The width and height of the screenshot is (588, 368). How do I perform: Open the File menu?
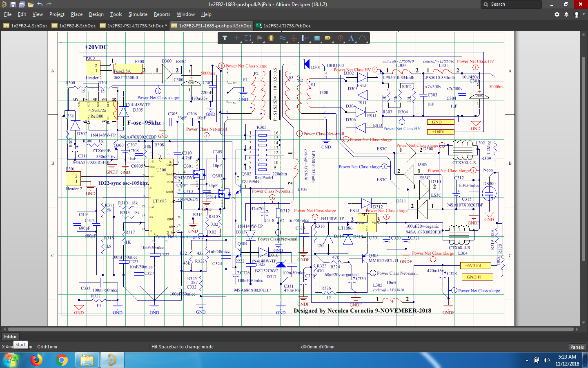pyautogui.click(x=8, y=14)
